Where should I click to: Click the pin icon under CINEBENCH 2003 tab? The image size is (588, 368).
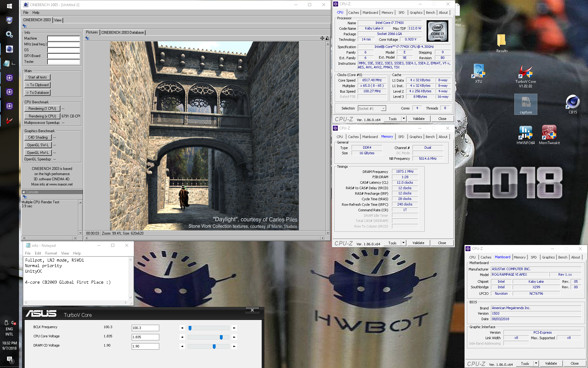coord(24,26)
